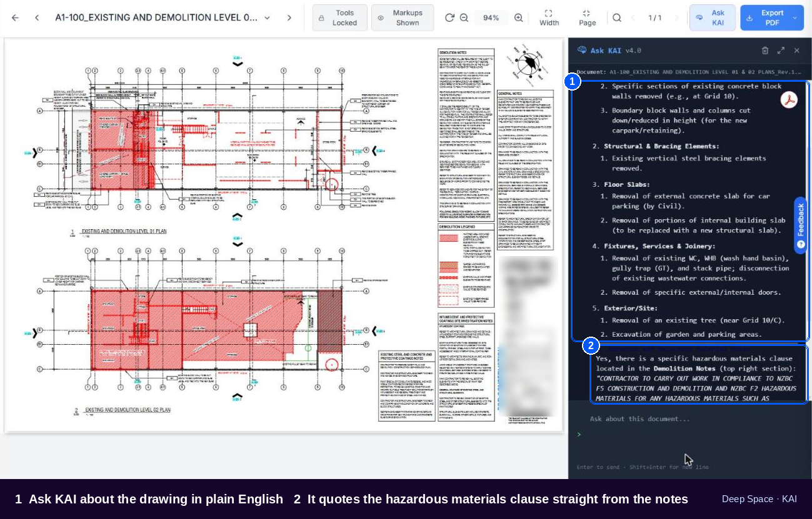Fit the drawing to Width

tap(549, 17)
